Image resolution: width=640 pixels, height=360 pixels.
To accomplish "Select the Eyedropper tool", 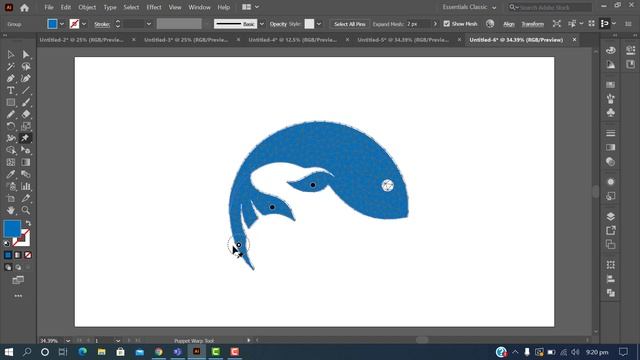I will [11, 174].
